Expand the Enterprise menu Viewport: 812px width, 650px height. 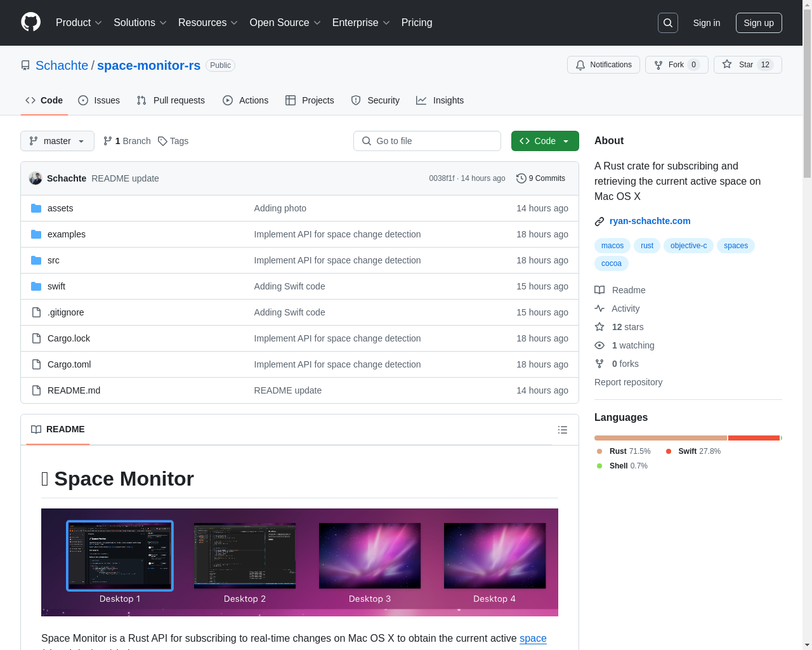[361, 23]
